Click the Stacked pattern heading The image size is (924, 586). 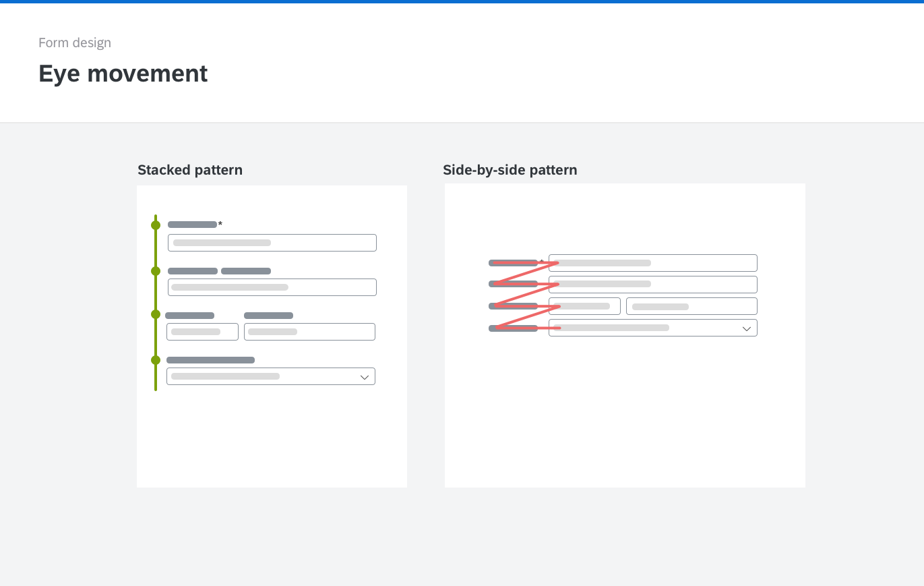190,170
